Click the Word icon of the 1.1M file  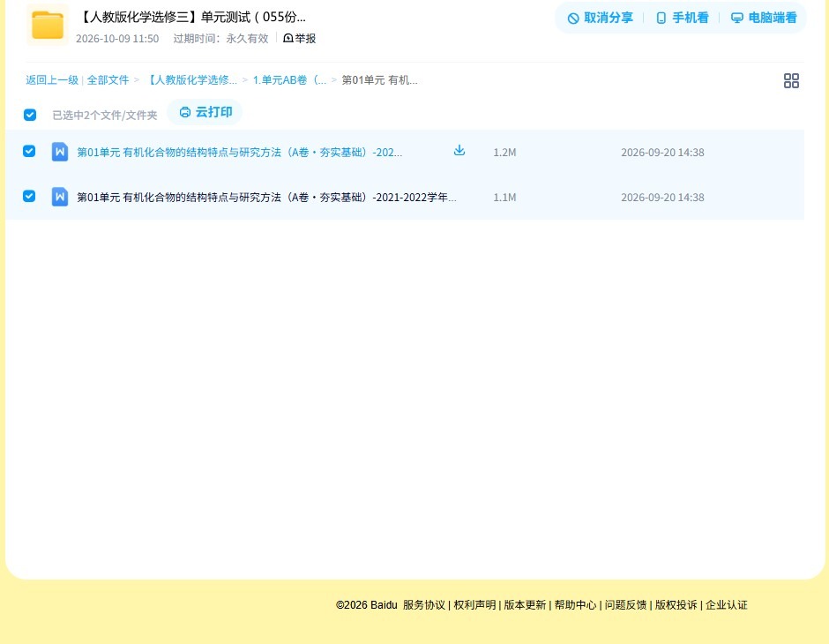pos(60,198)
